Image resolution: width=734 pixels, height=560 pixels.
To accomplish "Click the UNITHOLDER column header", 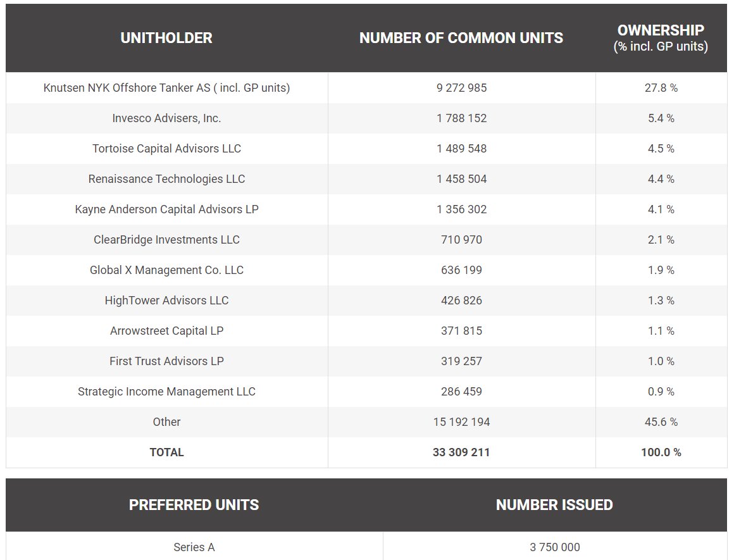I will [166, 38].
